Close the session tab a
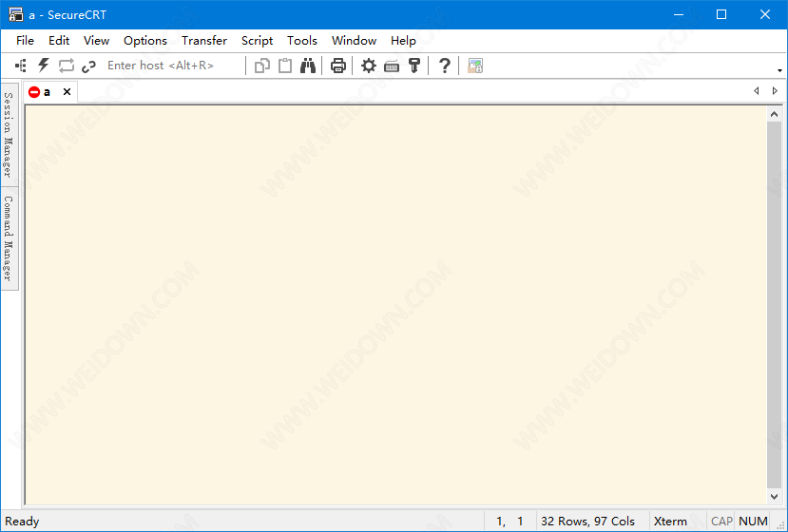 67,92
